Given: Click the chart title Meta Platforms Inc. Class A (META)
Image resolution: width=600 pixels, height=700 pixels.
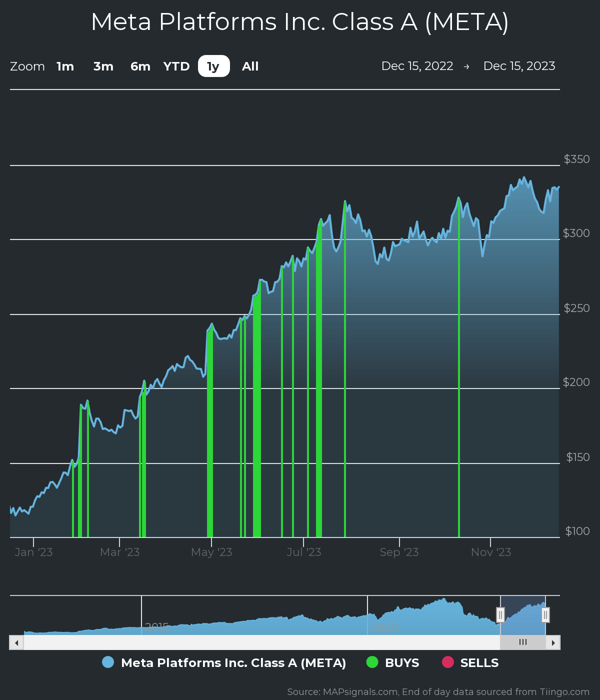Looking at the screenshot, I should (300, 22).
